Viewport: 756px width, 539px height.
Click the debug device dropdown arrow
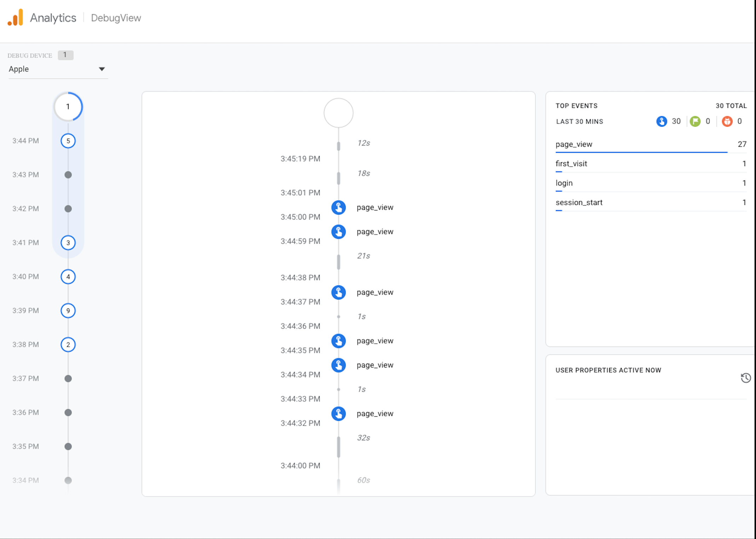102,69
